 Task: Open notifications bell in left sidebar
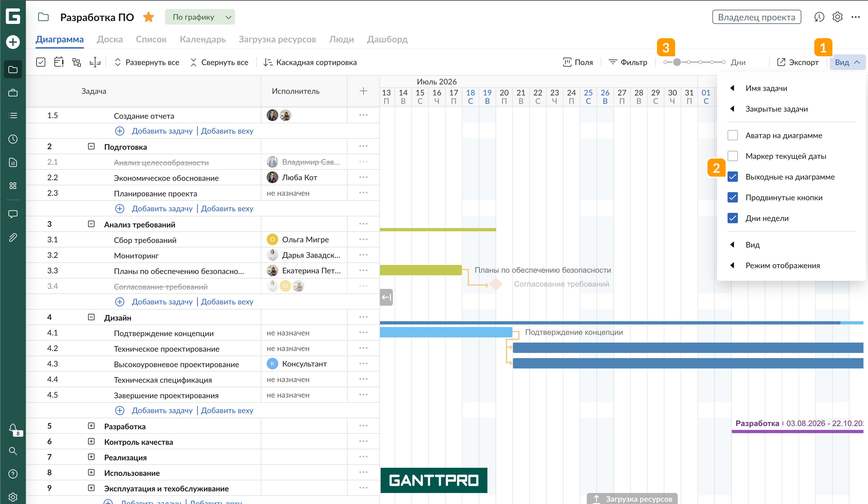point(13,428)
